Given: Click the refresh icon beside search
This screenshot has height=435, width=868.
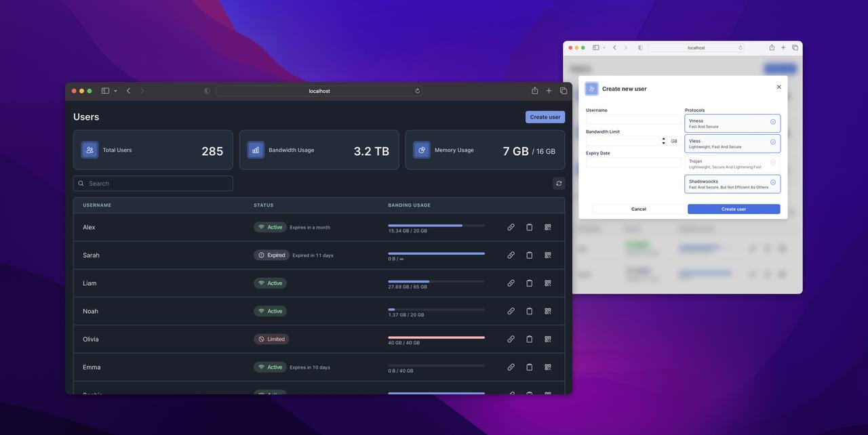Looking at the screenshot, I should click(x=559, y=184).
